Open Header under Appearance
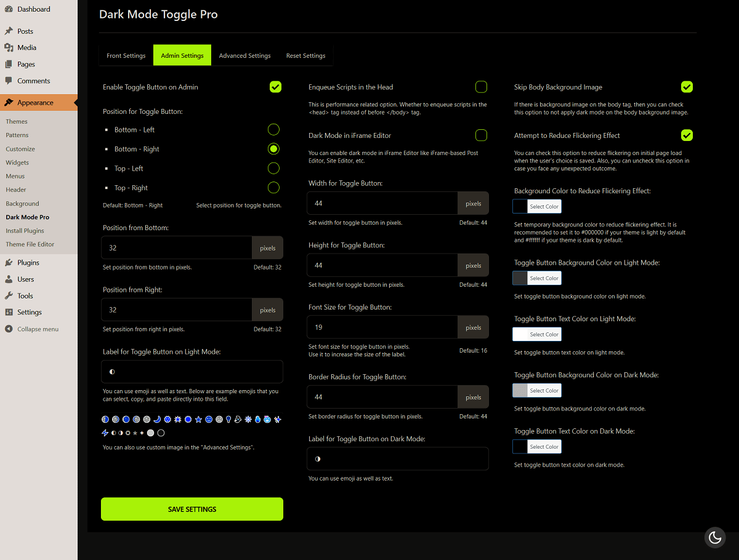 (16, 190)
